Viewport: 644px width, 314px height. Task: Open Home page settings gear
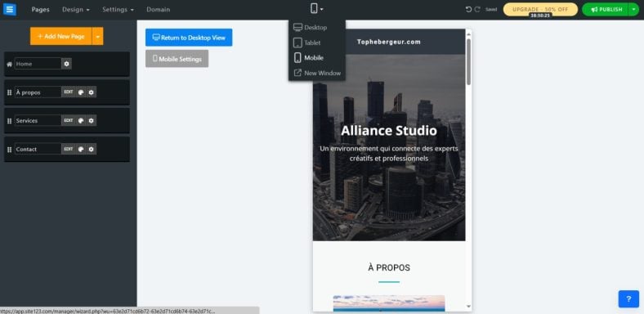click(x=66, y=64)
